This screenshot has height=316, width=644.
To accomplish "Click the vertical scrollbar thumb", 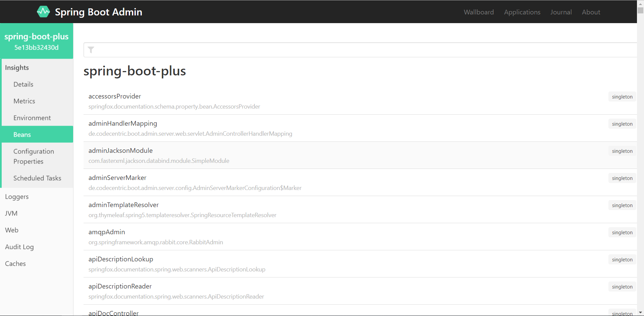I will click(640, 10).
